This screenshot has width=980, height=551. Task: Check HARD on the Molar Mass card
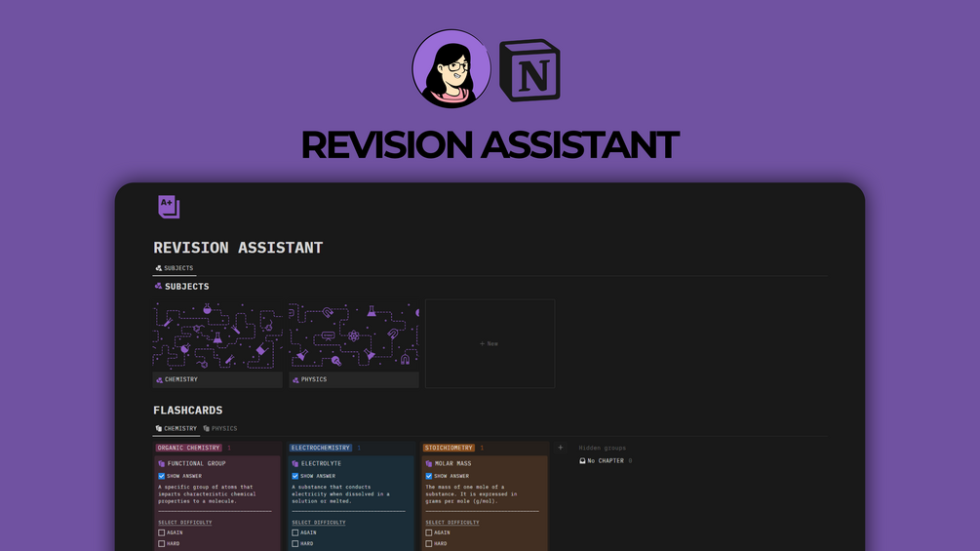pos(429,543)
